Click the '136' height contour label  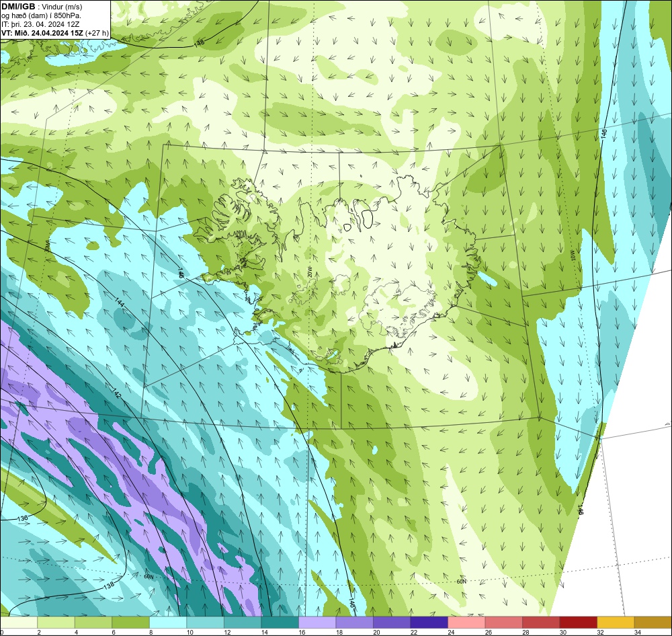(23, 518)
